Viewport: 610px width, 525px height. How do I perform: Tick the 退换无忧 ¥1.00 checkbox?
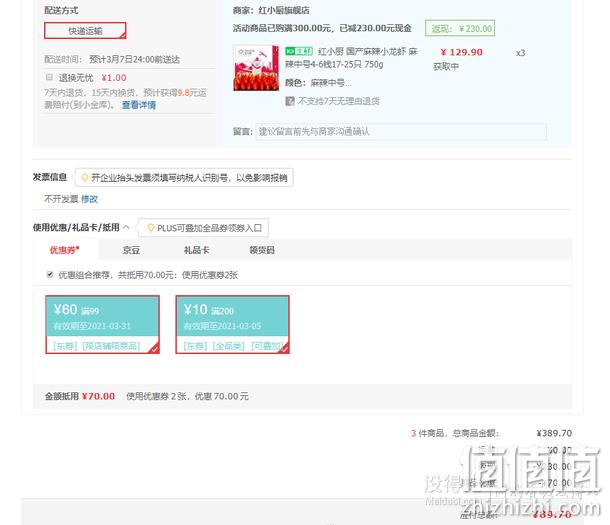49,77
